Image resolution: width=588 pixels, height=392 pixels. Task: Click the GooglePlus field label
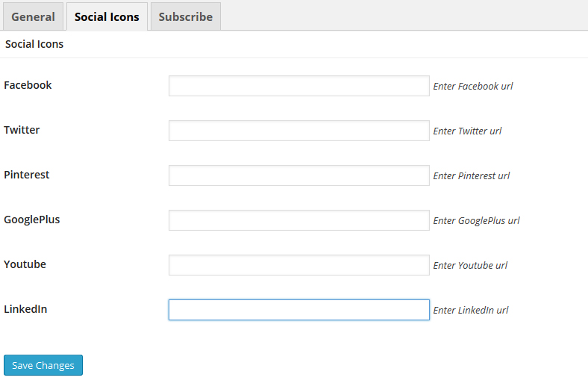click(x=32, y=220)
